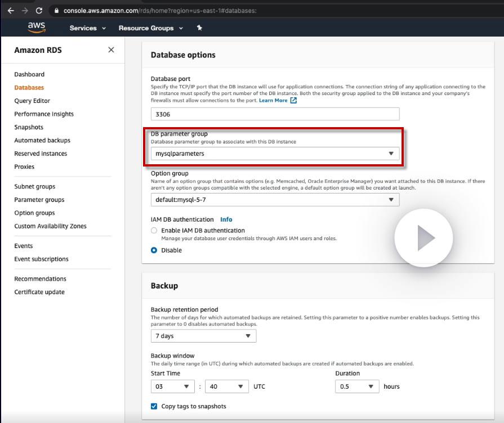
Task: Open Event subscriptions in the sidebar
Action: coord(41,259)
